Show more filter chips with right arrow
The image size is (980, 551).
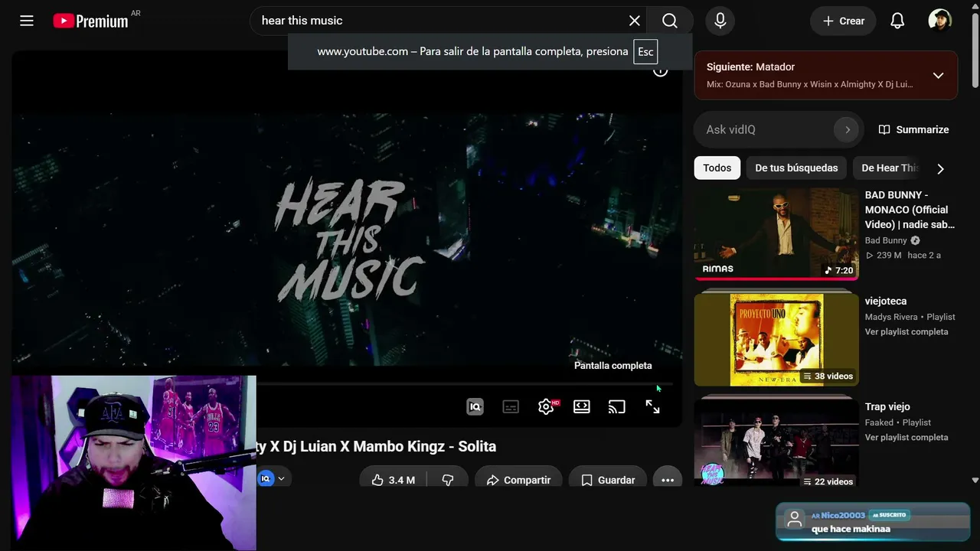tap(941, 168)
